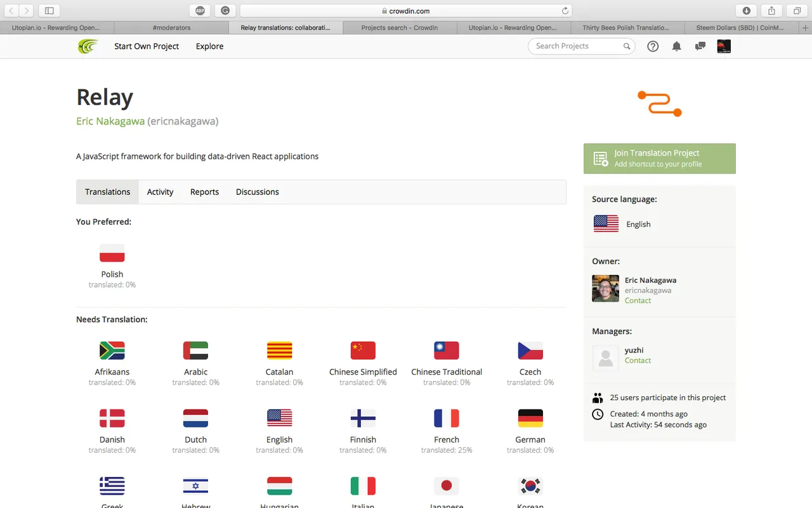Image resolution: width=812 pixels, height=508 pixels.
Task: Open the user profile avatar menu
Action: [724, 46]
